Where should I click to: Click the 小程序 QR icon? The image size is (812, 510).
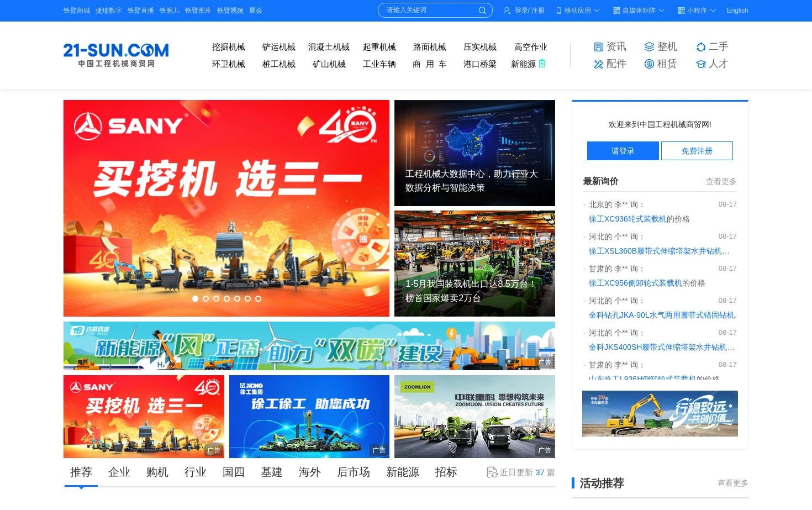682,10
